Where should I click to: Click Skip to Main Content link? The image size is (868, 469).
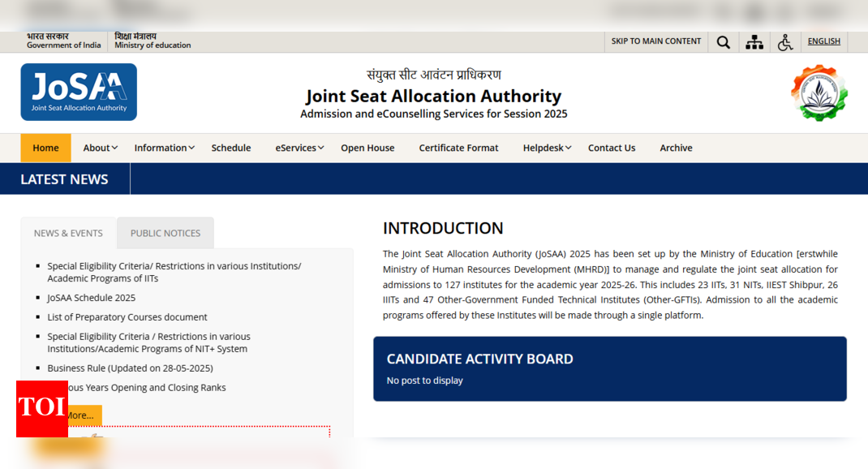[656, 41]
